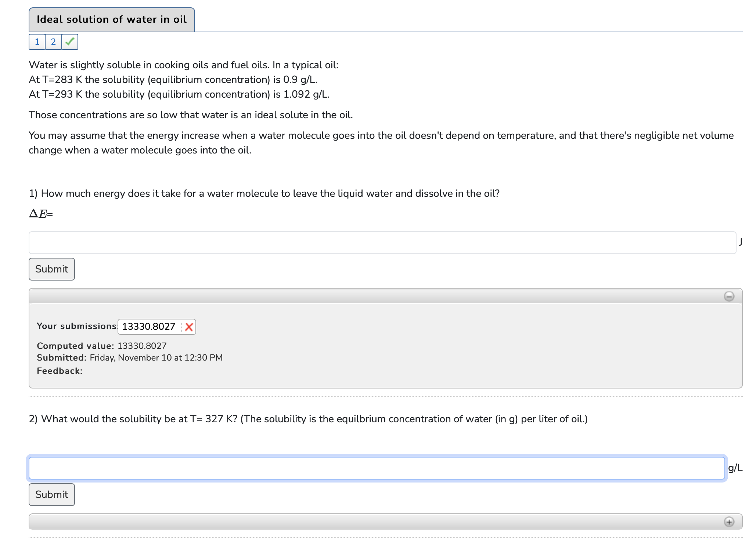
Task: Submit the solubility at 327 K answer
Action: (52, 495)
